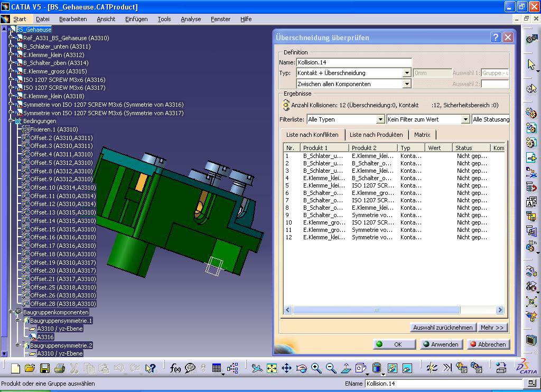541x392 pixels.
Task: Open the Analyse menu
Action: (x=191, y=19)
